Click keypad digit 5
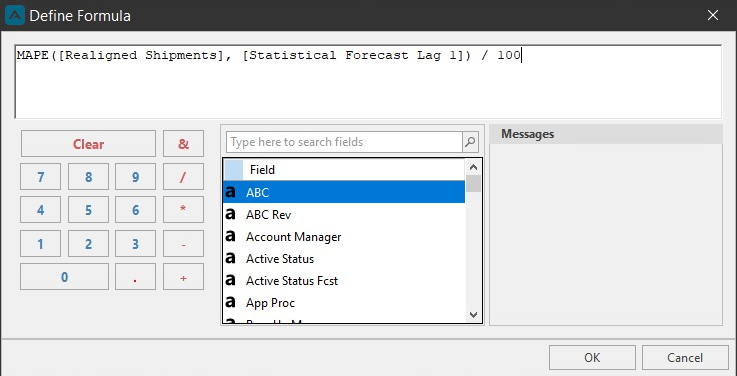 click(88, 210)
